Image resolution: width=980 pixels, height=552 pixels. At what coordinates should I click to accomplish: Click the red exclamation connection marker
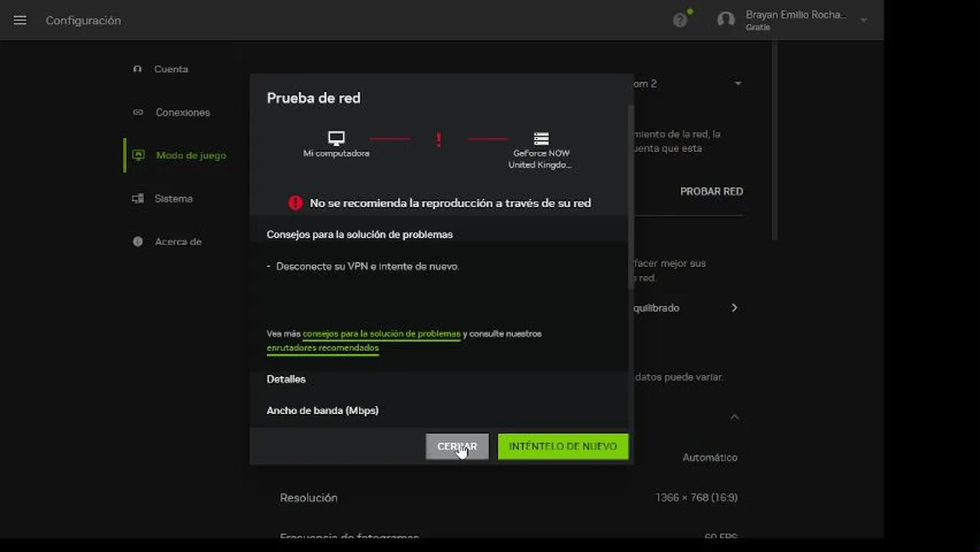(x=439, y=140)
